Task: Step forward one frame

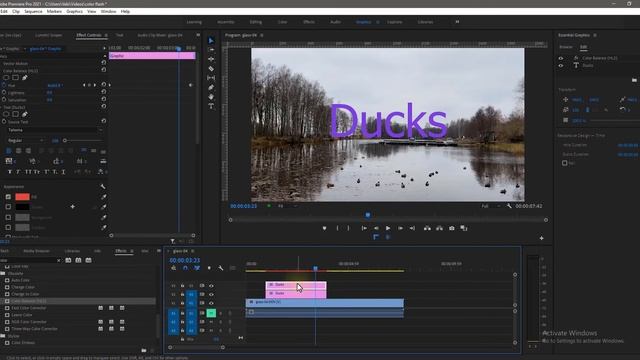Action: (400, 228)
